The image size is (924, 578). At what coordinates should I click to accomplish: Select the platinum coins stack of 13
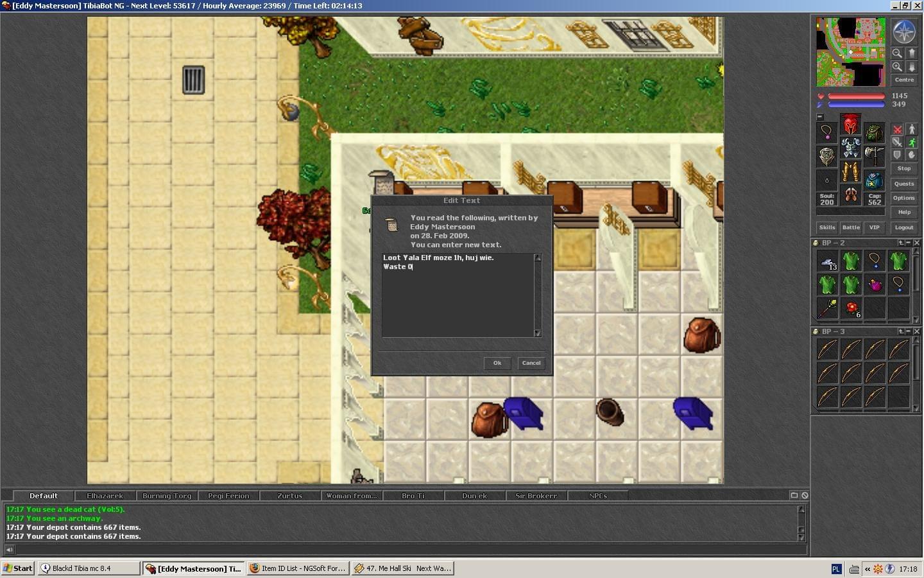click(827, 261)
